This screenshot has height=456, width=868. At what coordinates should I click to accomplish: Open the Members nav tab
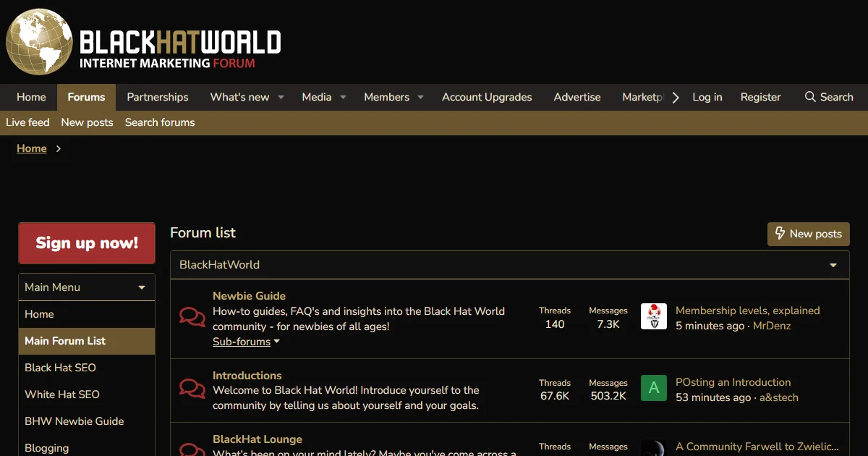coord(386,97)
